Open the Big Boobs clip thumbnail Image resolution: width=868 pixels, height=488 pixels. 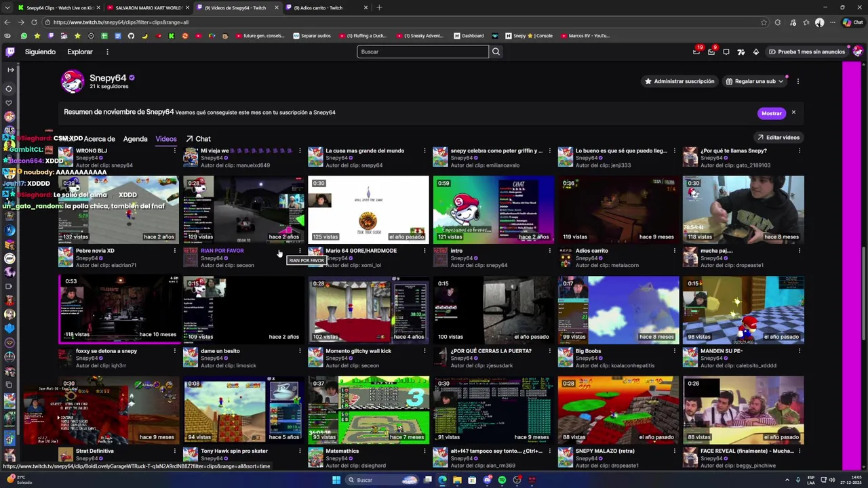tap(618, 309)
